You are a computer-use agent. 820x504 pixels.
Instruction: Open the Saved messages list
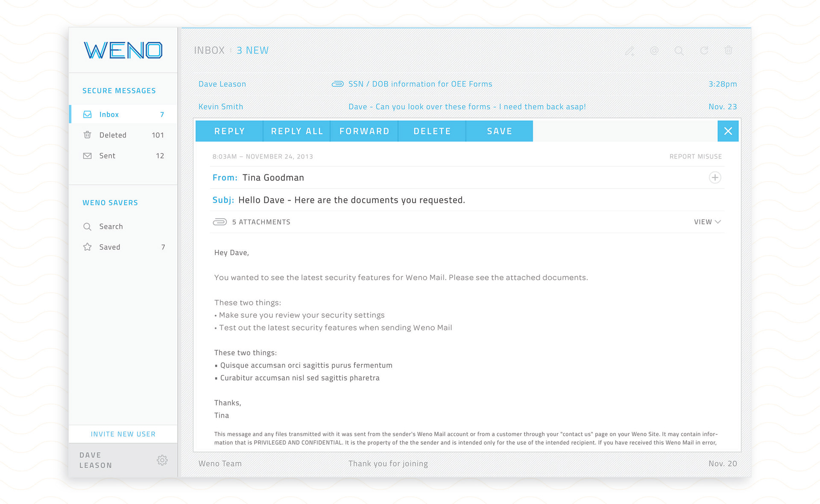coord(123,247)
